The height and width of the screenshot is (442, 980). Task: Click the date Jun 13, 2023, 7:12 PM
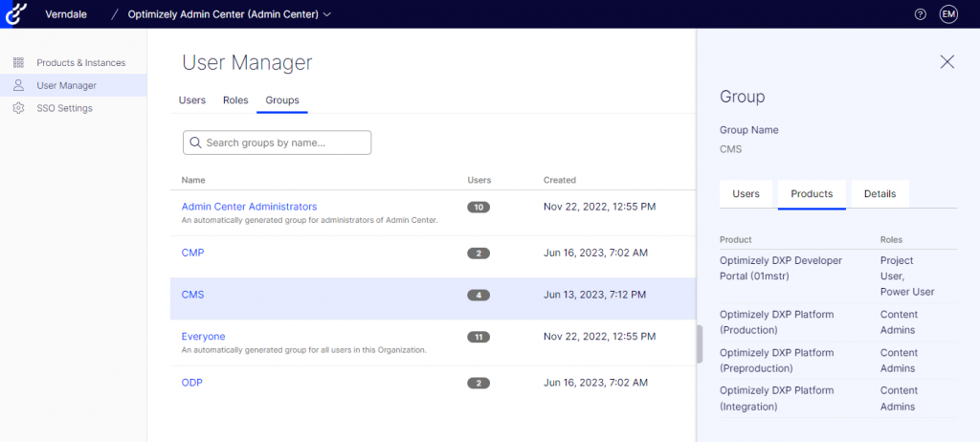(595, 295)
